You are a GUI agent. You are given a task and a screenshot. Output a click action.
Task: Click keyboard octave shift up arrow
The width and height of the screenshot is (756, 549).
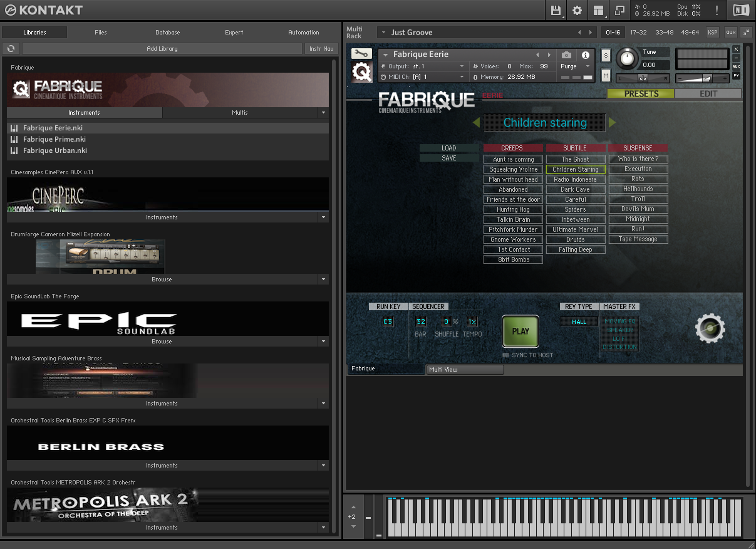tap(353, 506)
